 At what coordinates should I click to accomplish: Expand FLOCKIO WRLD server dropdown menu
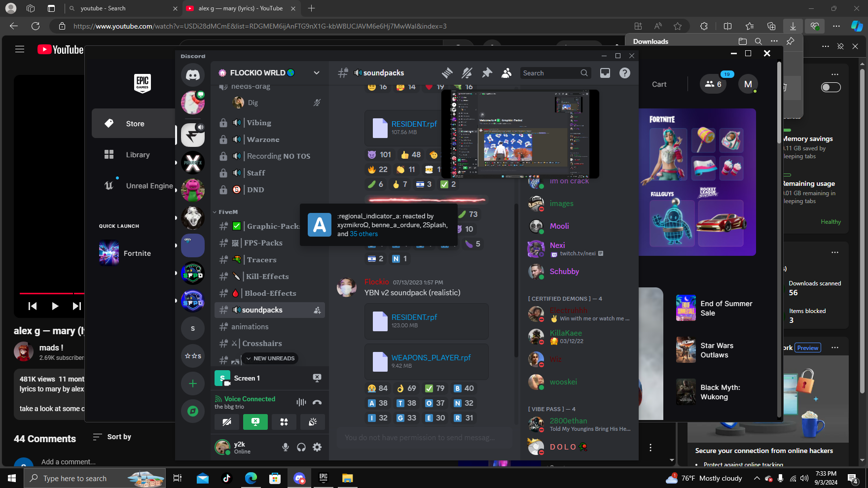(x=317, y=73)
